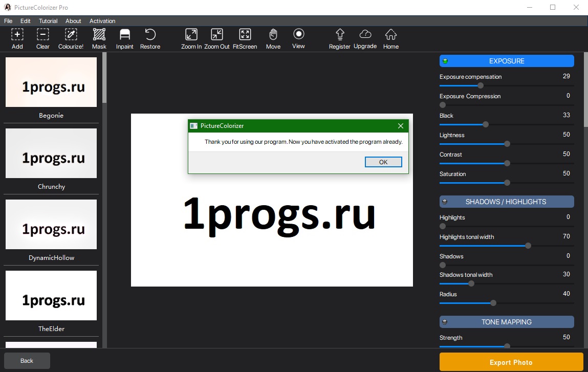Click the Highlights slider handle
Screen dimensions: 588x372
click(443, 226)
